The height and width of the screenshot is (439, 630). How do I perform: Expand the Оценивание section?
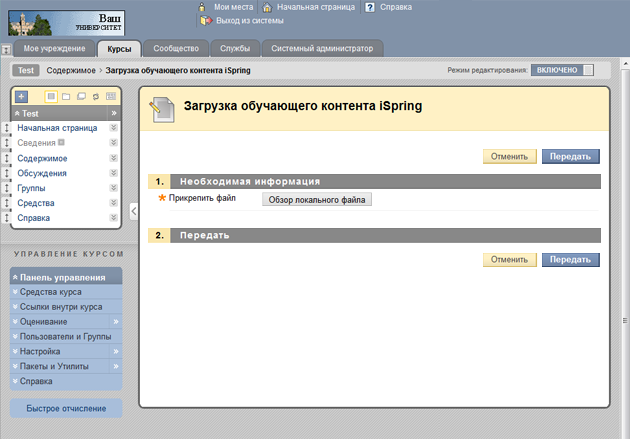[15, 321]
